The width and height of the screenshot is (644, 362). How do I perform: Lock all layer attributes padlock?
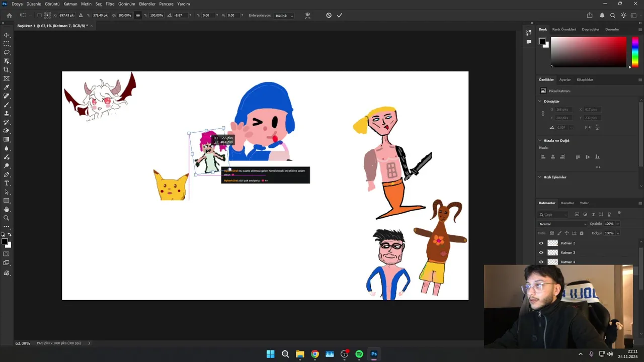582,233
